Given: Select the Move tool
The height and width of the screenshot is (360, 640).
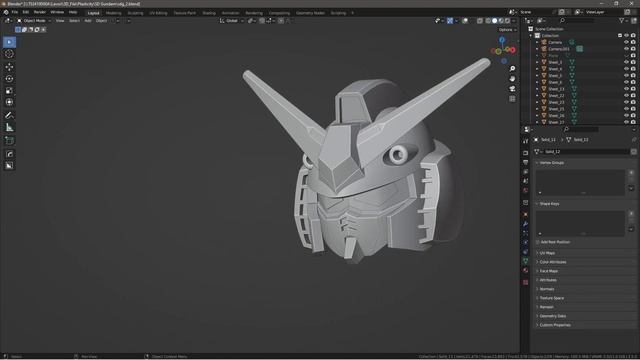Looking at the screenshot, I should (9, 67).
